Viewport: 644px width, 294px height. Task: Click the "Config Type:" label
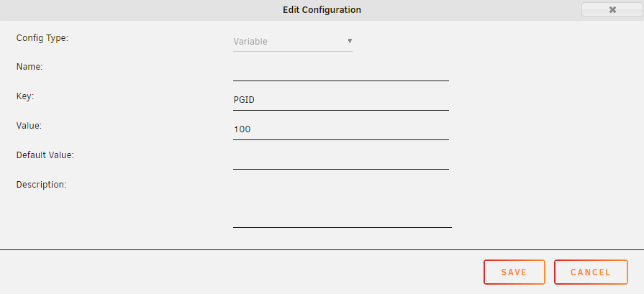coord(42,38)
